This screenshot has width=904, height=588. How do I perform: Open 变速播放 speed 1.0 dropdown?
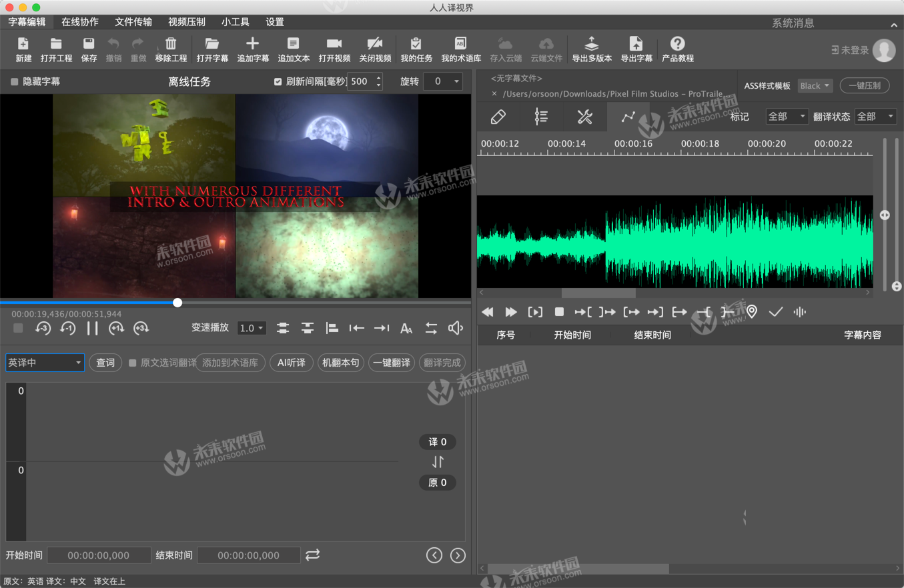coord(252,328)
